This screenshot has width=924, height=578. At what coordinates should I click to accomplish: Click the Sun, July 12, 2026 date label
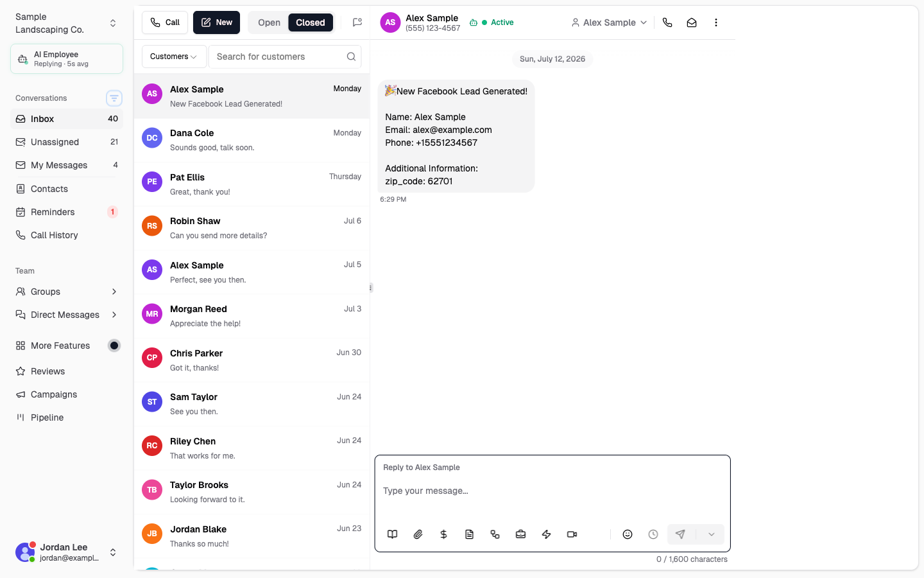(552, 59)
